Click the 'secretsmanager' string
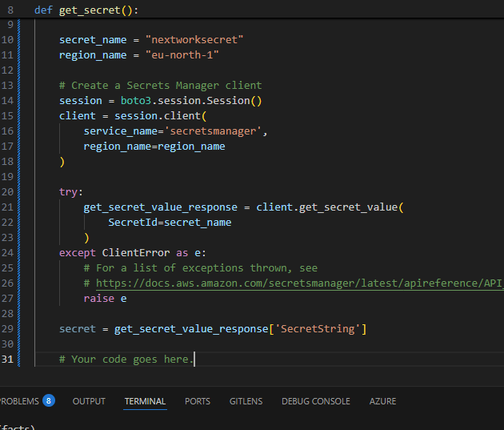The width and height of the screenshot is (504, 430). [x=213, y=131]
